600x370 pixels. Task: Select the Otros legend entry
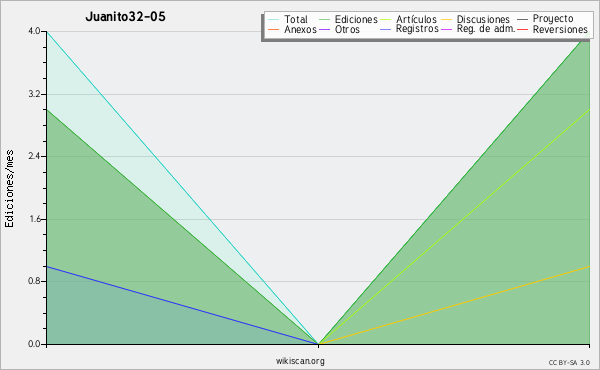(x=347, y=29)
